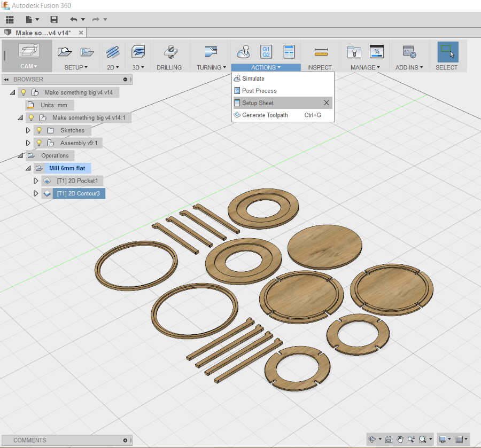Open the data panel grid icon
The image size is (481, 448).
click(10, 20)
